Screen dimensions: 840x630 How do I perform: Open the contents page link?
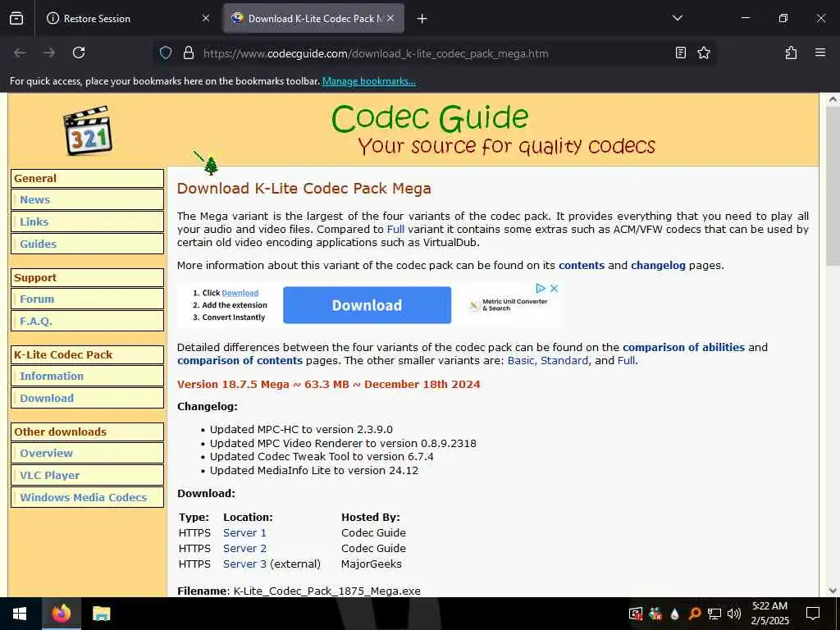[582, 265]
